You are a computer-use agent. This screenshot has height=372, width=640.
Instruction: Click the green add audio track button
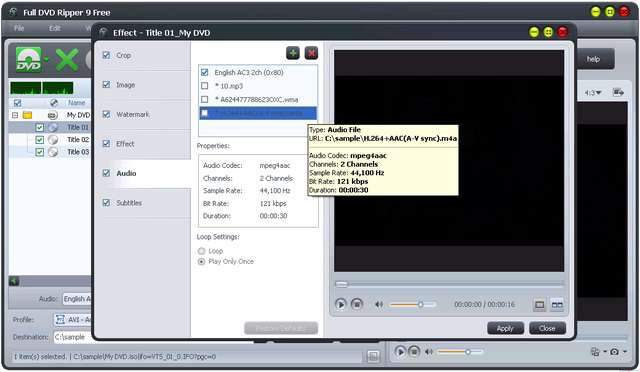coord(293,53)
